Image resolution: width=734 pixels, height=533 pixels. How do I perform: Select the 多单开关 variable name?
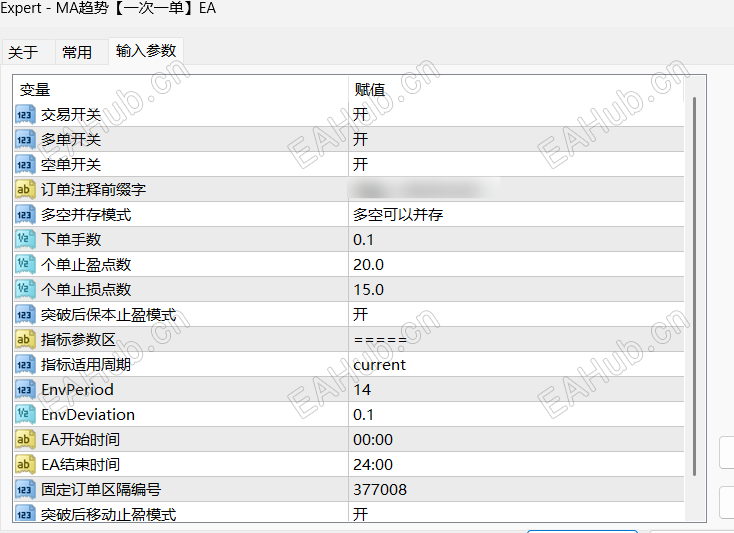pyautogui.click(x=71, y=139)
